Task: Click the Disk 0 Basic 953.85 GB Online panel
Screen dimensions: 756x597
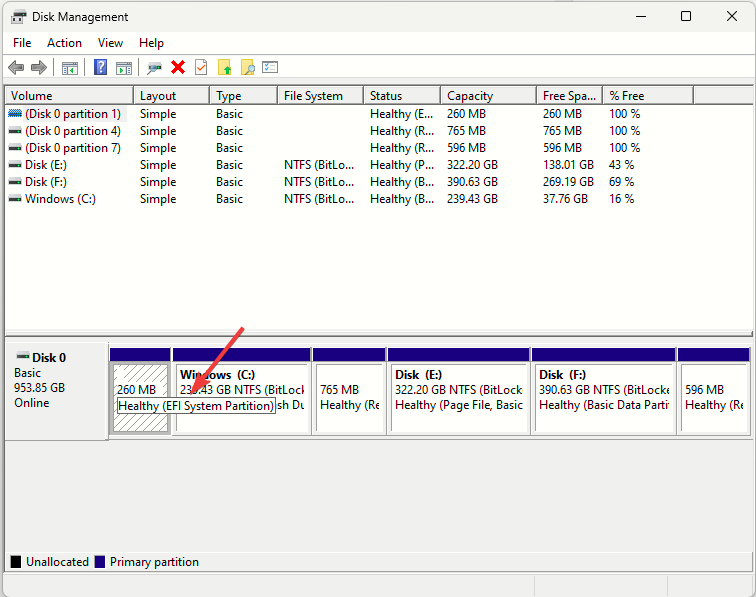Action: click(x=56, y=391)
